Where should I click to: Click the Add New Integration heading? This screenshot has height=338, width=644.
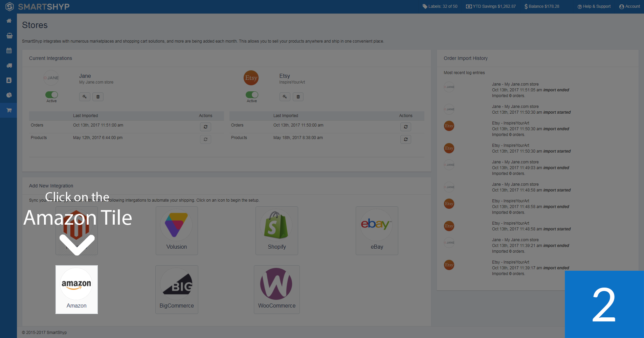click(51, 186)
